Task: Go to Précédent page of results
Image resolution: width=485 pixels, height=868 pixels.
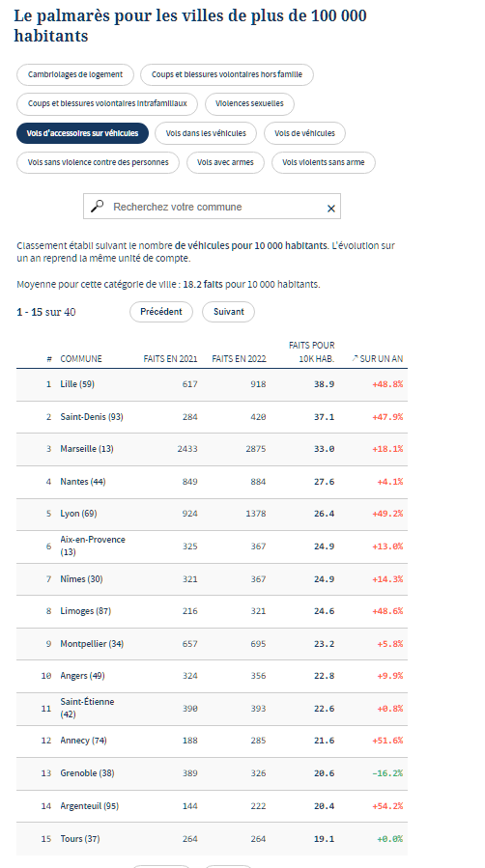Action: click(x=161, y=312)
